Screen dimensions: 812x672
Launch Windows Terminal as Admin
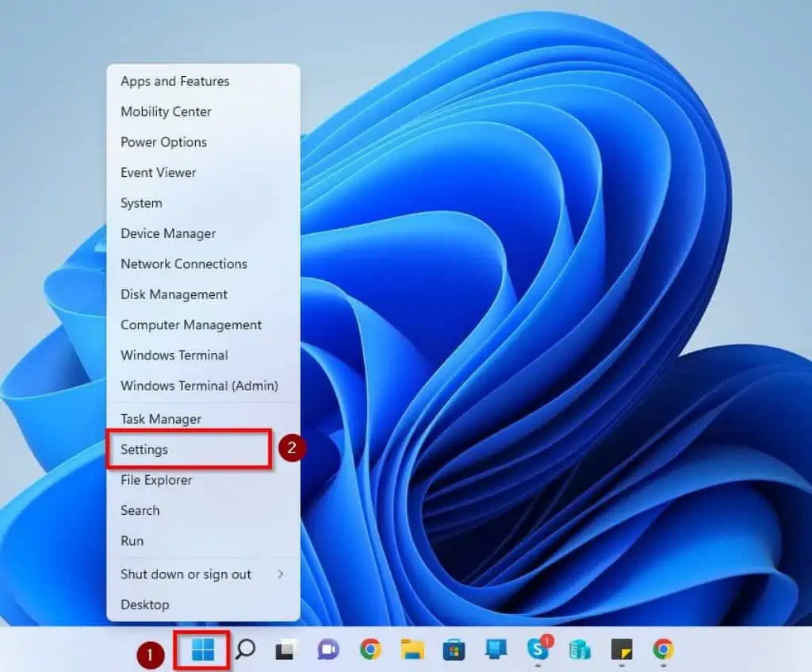199,386
